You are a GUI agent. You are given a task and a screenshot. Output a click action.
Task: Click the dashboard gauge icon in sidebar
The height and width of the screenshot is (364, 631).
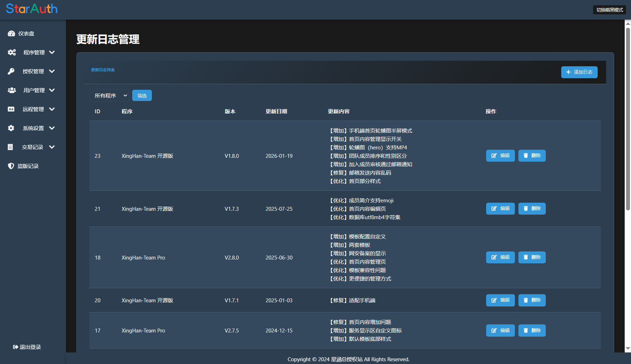click(x=11, y=34)
